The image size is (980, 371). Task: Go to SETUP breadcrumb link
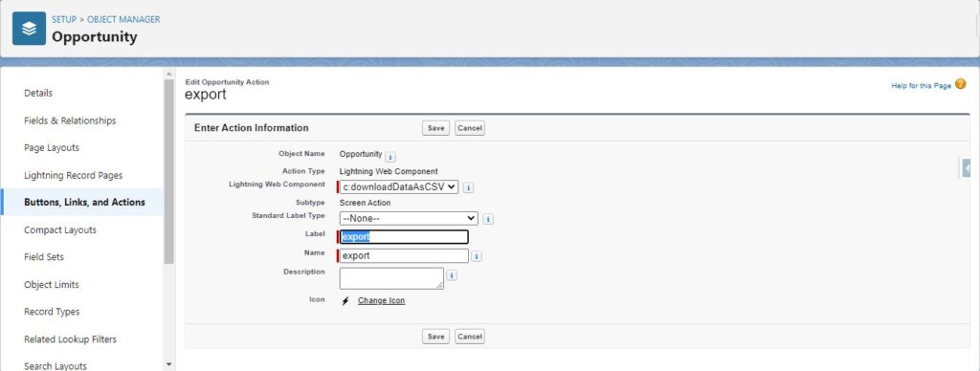point(64,19)
